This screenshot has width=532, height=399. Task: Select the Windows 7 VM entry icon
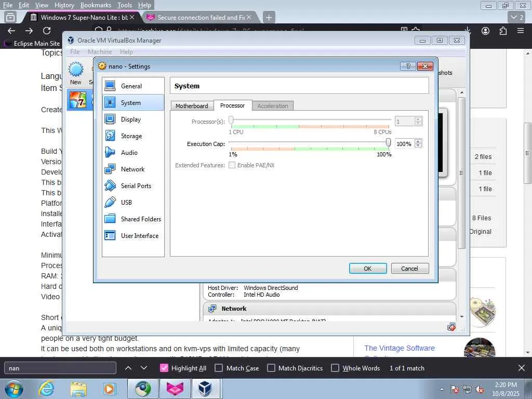pos(78,100)
